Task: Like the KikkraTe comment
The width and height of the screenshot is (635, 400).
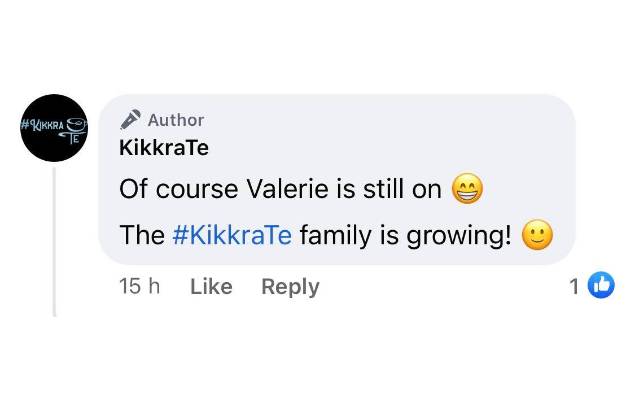Action: click(211, 287)
